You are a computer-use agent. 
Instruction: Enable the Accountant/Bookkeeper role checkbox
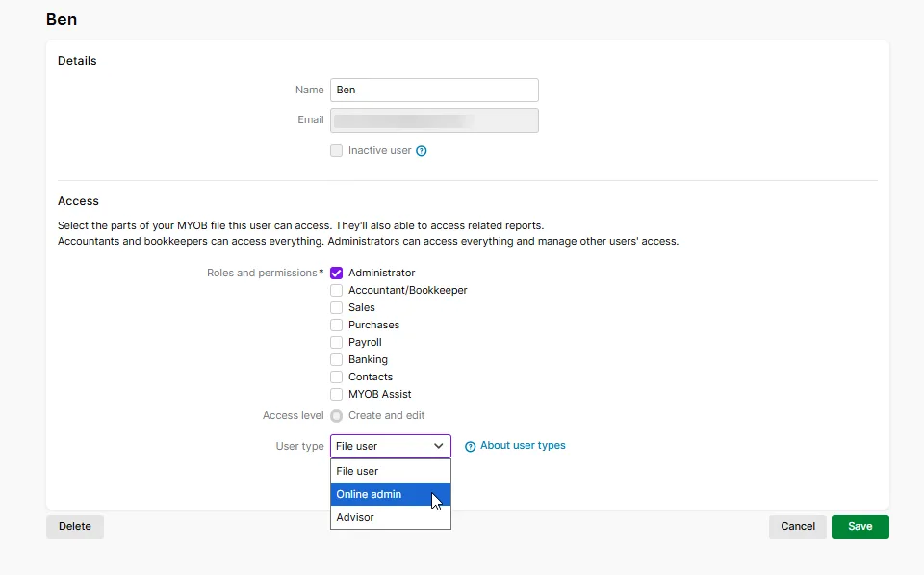click(x=337, y=290)
